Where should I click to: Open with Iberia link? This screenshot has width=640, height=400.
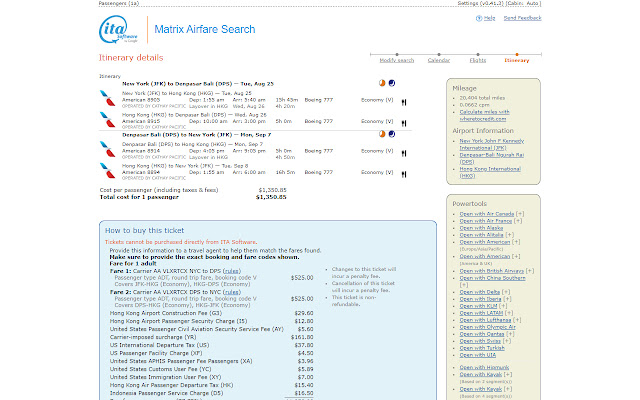click(x=480, y=299)
